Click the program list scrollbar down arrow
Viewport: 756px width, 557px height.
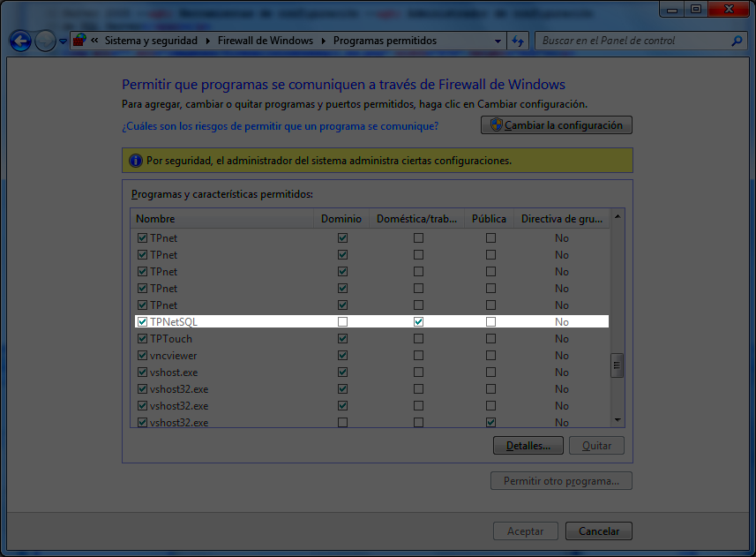coord(618,420)
